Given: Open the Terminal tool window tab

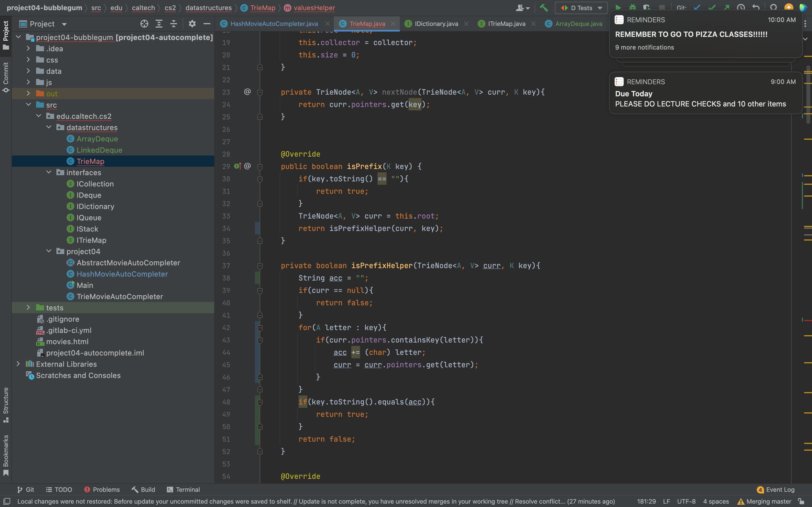Looking at the screenshot, I should 183,490.
